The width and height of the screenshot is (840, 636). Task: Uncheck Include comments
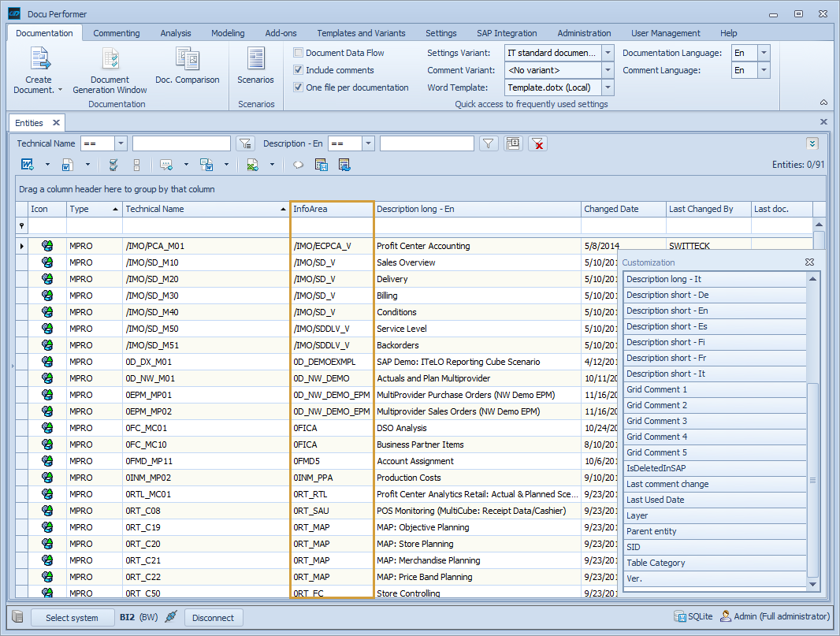(297, 69)
